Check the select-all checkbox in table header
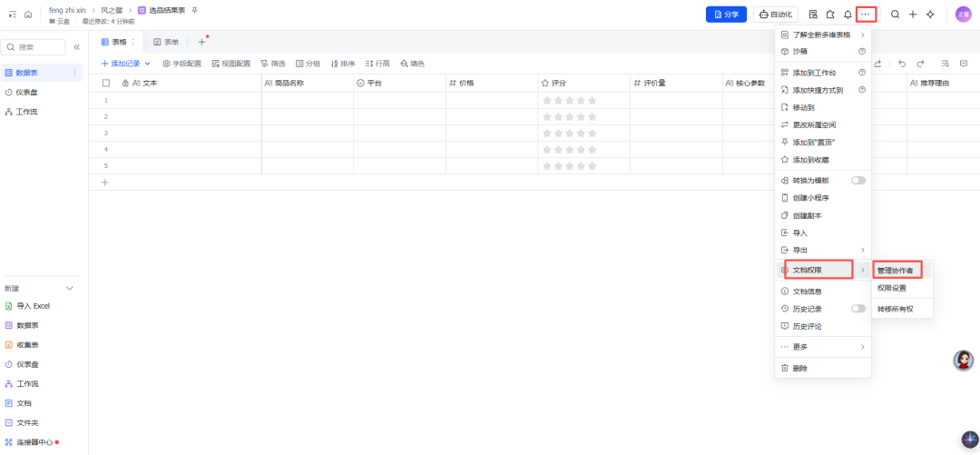The width and height of the screenshot is (980, 455). [105, 83]
